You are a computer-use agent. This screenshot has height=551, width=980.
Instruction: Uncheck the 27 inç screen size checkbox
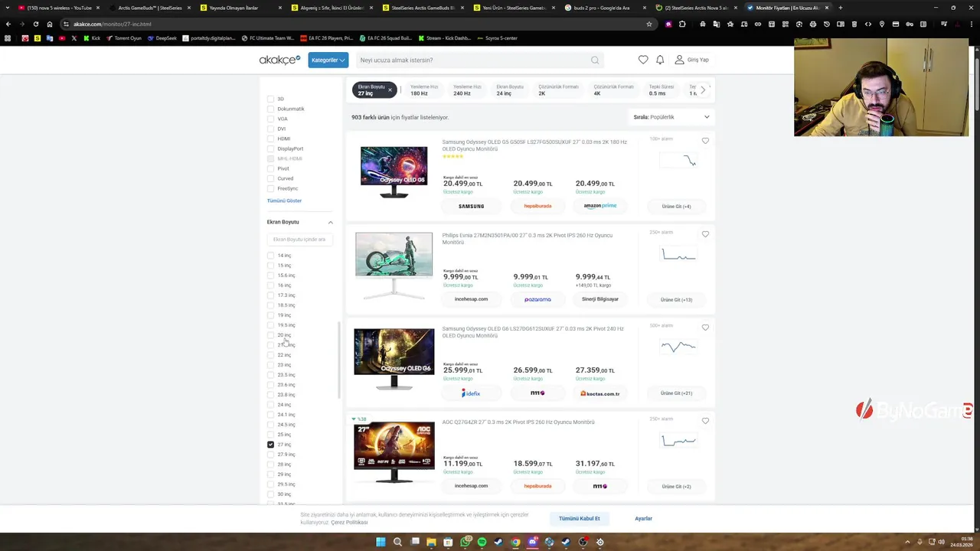tap(270, 445)
